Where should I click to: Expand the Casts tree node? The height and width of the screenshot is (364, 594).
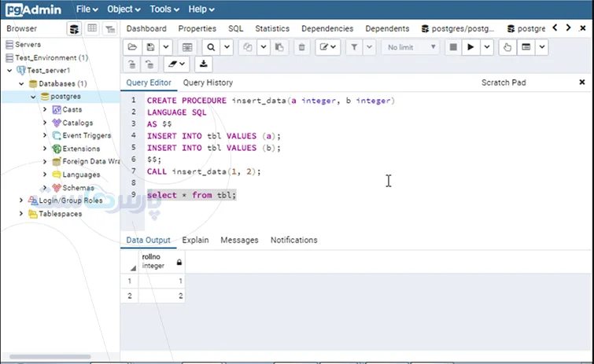point(45,110)
